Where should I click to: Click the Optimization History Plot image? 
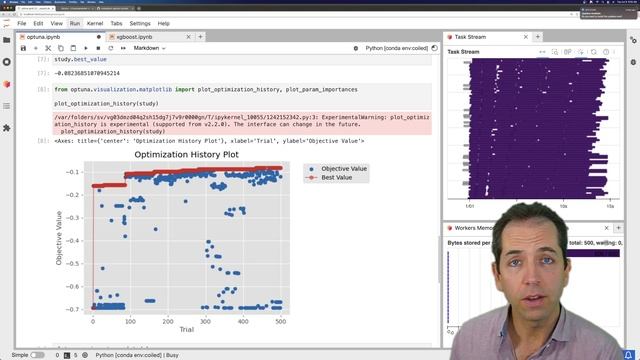point(212,241)
